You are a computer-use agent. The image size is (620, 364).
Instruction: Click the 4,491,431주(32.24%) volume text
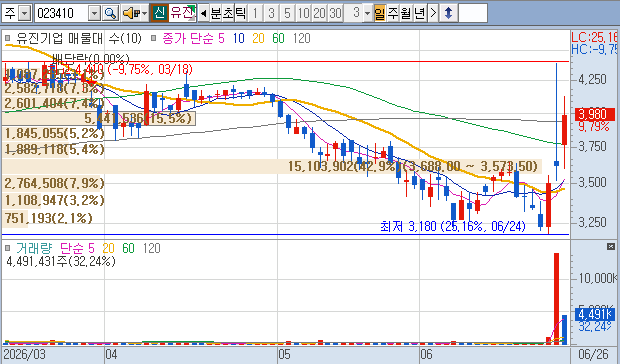click(61, 261)
